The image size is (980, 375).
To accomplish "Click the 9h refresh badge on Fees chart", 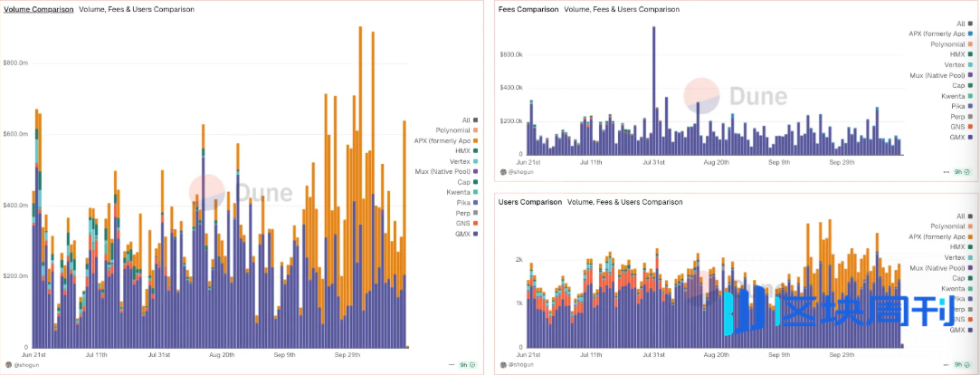I will pos(965,171).
